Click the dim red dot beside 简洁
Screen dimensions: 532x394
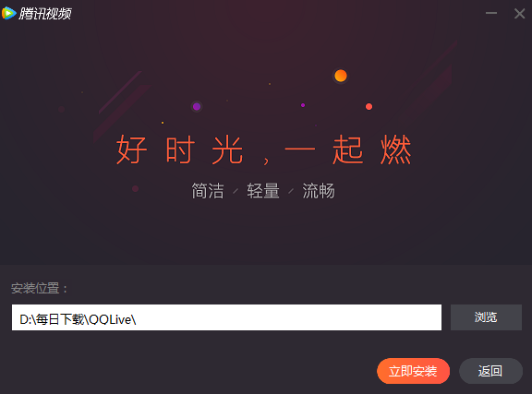click(x=135, y=188)
